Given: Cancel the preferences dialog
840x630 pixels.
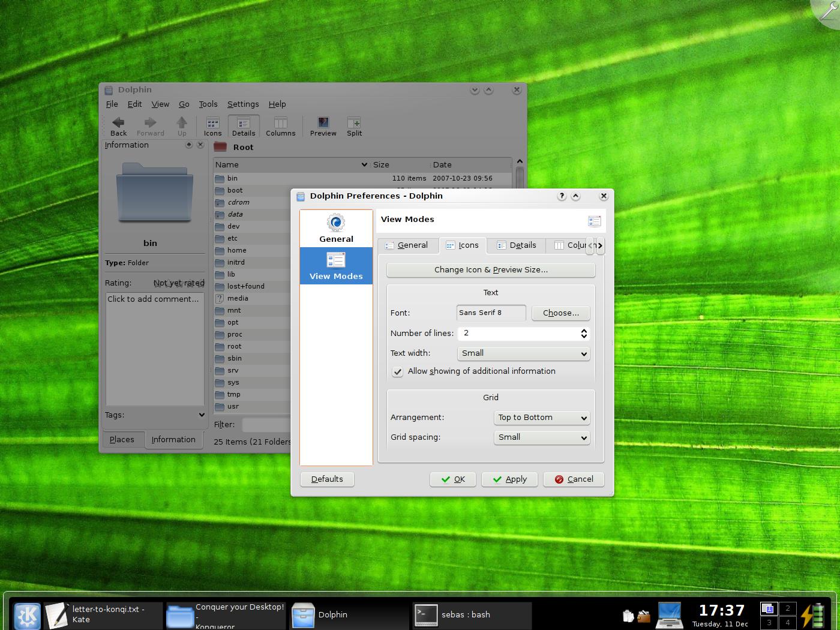Looking at the screenshot, I should coord(574,479).
